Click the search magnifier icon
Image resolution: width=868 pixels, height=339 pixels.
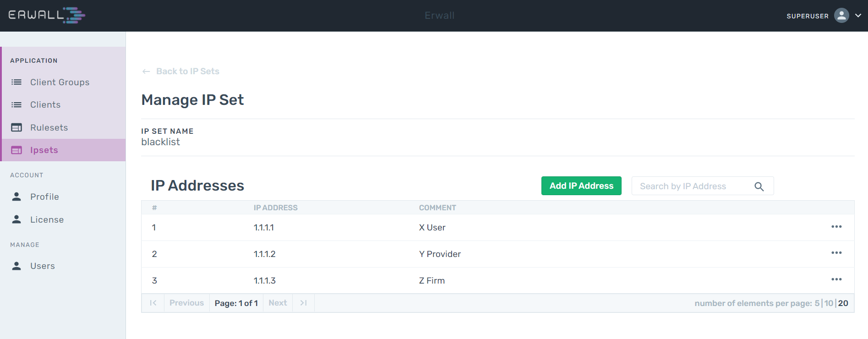tap(759, 186)
